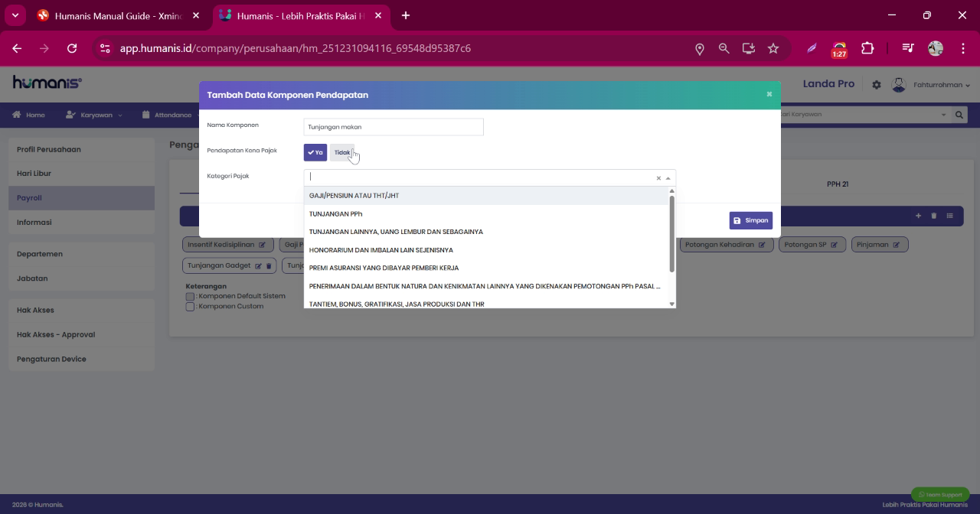
Task: Click the zoom magnifier icon in address bar
Action: pos(724,48)
